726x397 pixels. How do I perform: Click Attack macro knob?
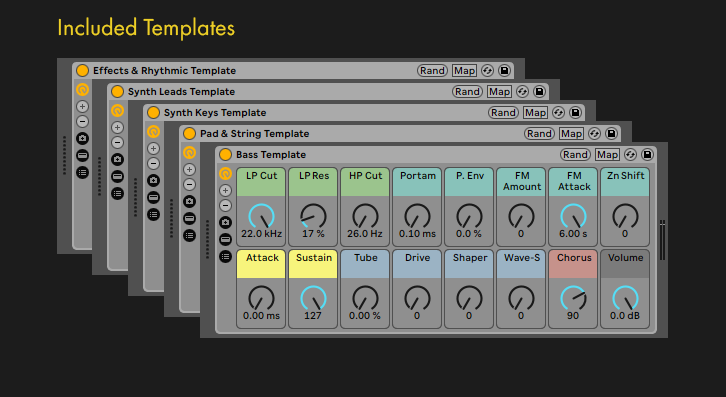(262, 298)
